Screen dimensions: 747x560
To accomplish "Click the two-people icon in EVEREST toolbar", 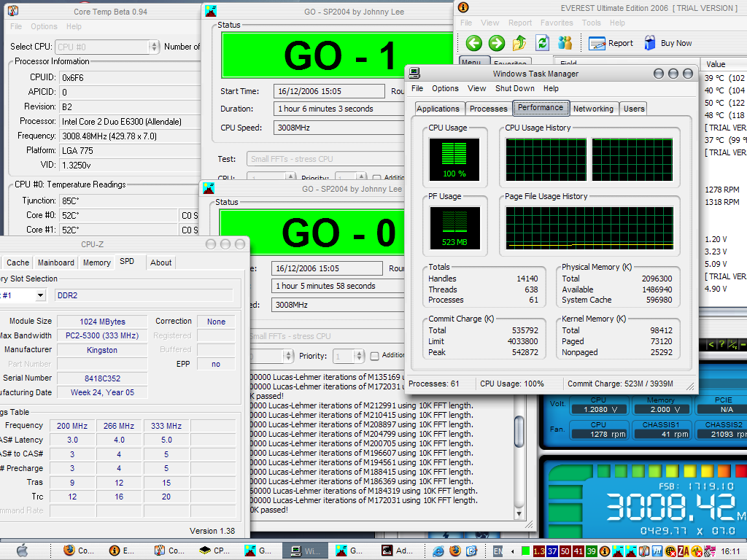I will pos(565,43).
